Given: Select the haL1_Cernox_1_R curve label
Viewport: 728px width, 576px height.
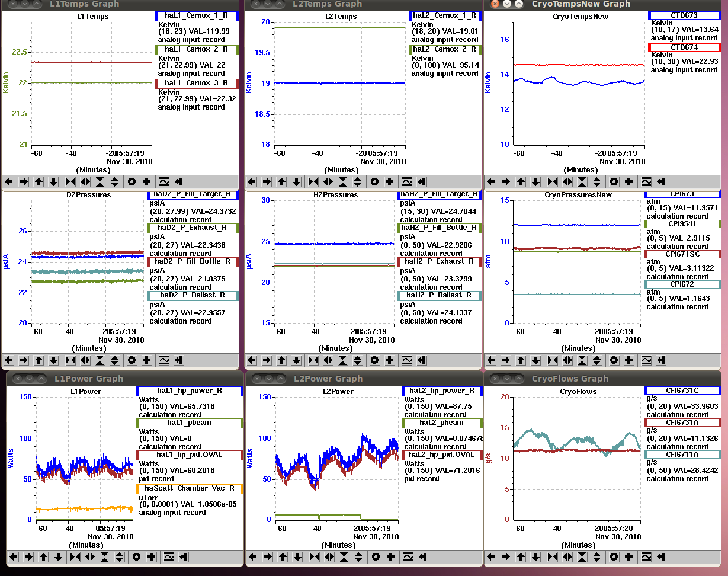Looking at the screenshot, I should 196,17.
